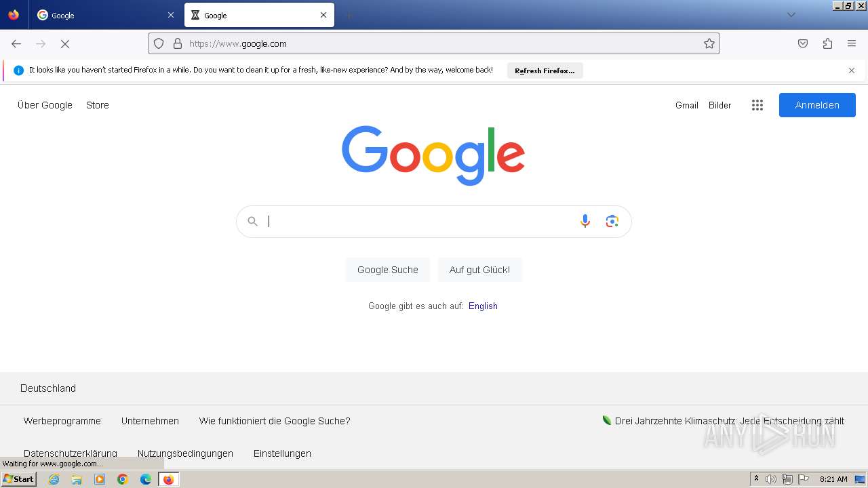The height and width of the screenshot is (488, 868).
Task: Open network tray icon
Action: [x=787, y=479]
